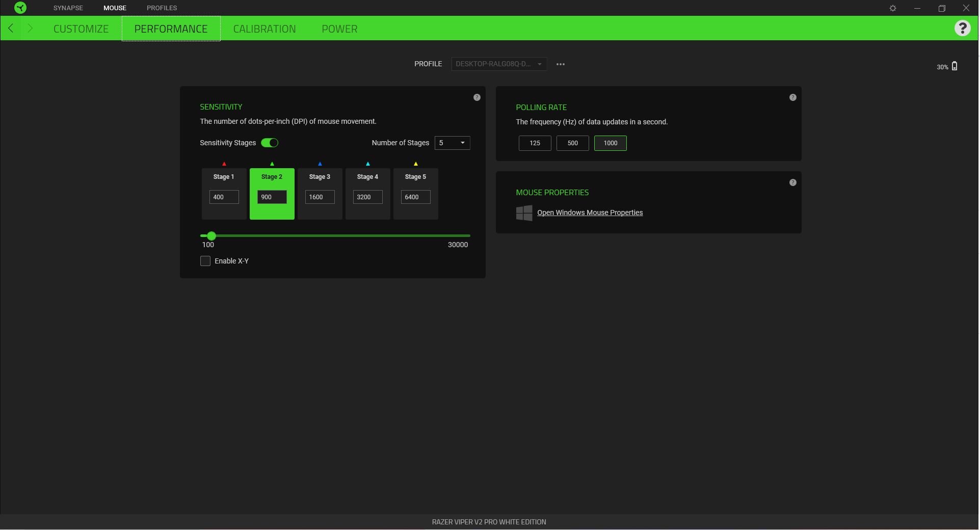
Task: Click the Stage 3 DPI input field
Action: click(x=320, y=197)
